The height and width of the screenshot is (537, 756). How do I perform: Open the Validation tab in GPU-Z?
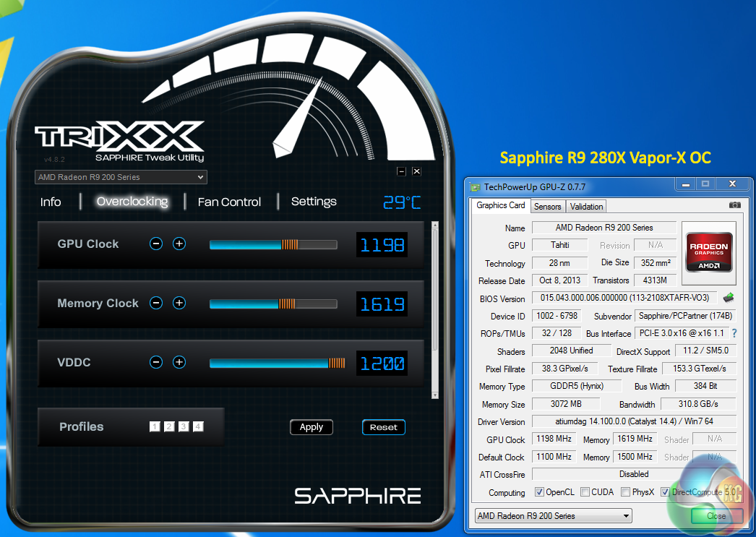coord(586,206)
